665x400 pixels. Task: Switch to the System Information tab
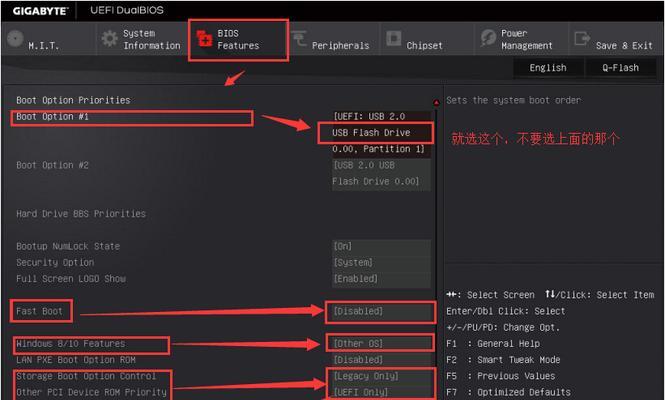coord(143,39)
